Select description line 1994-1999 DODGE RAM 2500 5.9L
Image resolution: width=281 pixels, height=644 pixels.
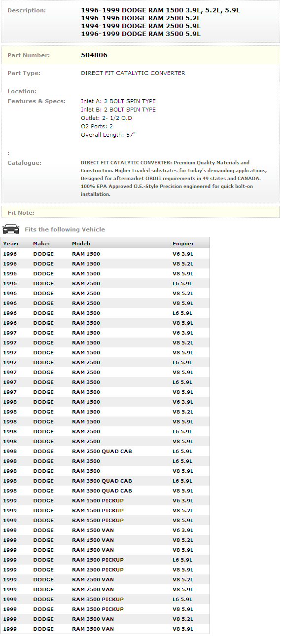point(140,26)
